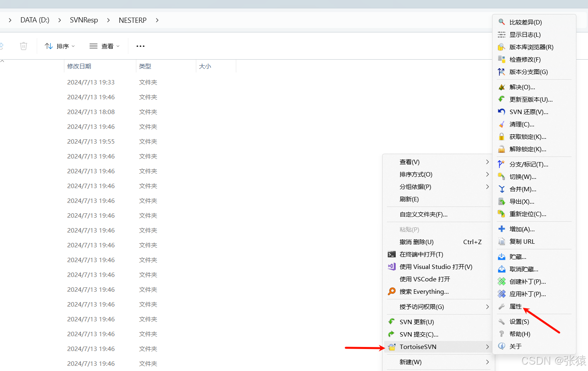Click the three-dot more options button
The height and width of the screenshot is (371, 588).
tap(140, 46)
